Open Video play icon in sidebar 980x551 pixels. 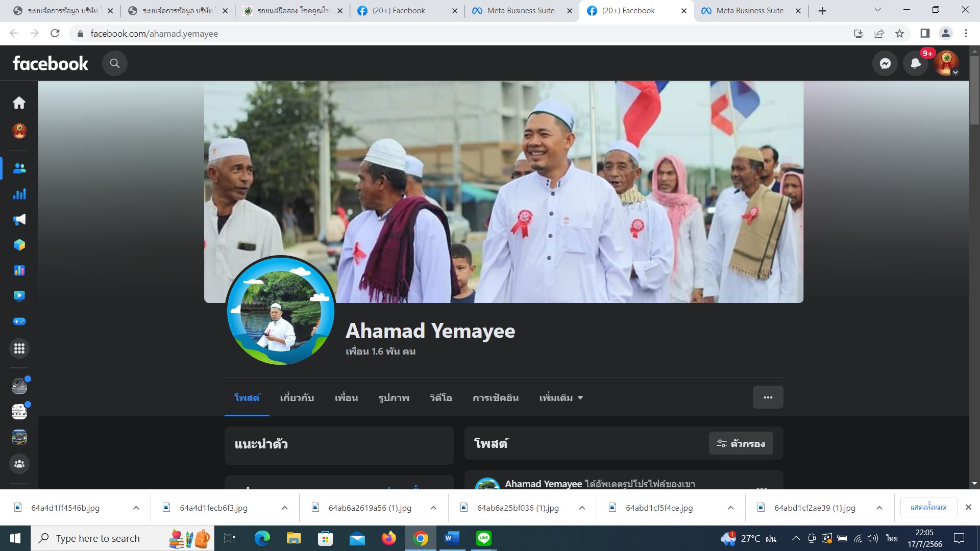(x=19, y=296)
